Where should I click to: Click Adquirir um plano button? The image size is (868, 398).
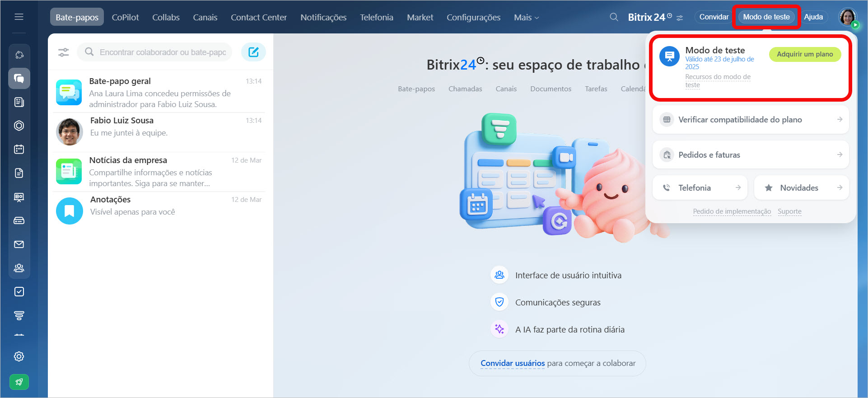805,54
